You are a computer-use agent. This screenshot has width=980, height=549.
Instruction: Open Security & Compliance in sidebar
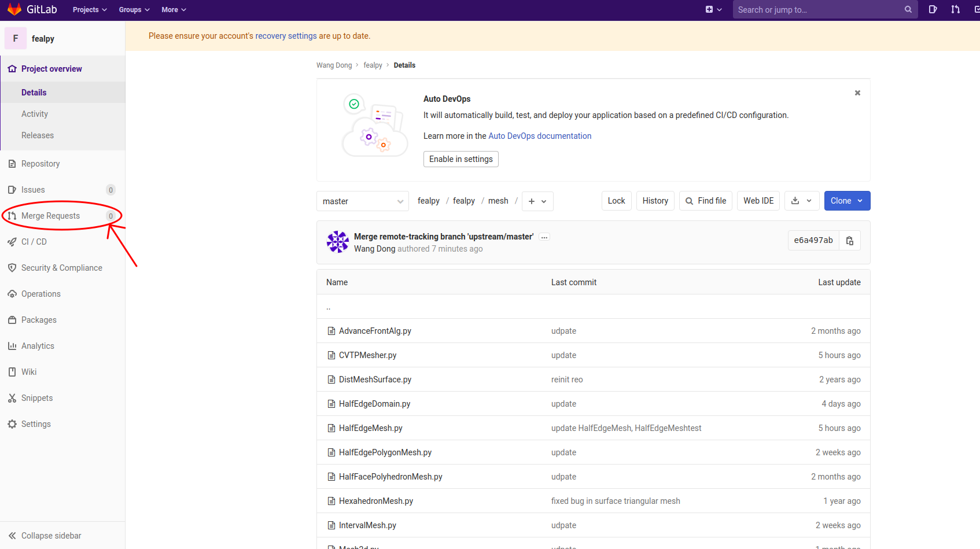(x=62, y=268)
